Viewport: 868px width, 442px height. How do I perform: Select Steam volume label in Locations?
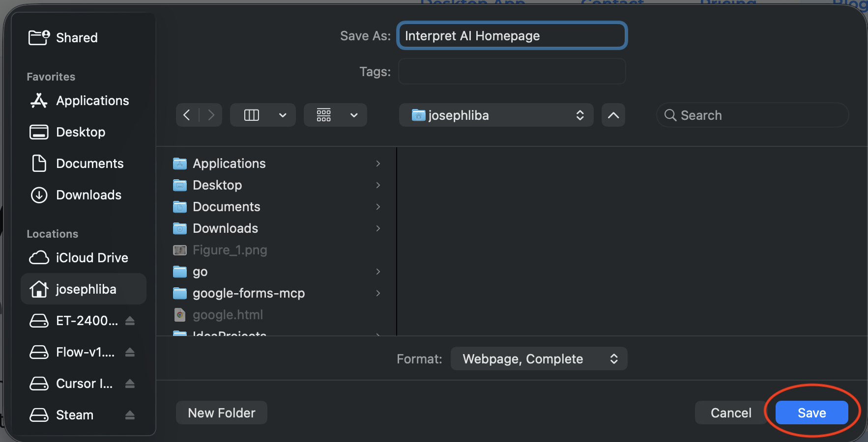click(x=75, y=415)
